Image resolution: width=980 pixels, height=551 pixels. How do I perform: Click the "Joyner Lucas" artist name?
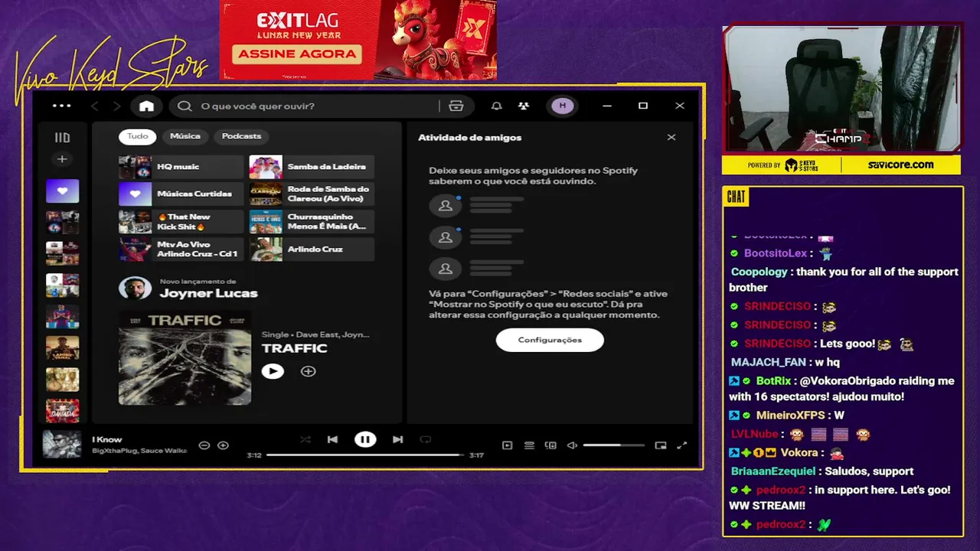pos(208,294)
